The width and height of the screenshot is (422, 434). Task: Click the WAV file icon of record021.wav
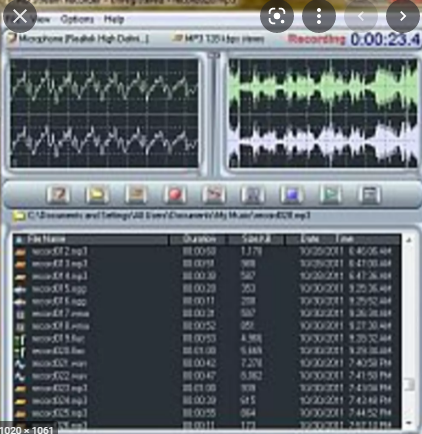pyautogui.click(x=20, y=364)
